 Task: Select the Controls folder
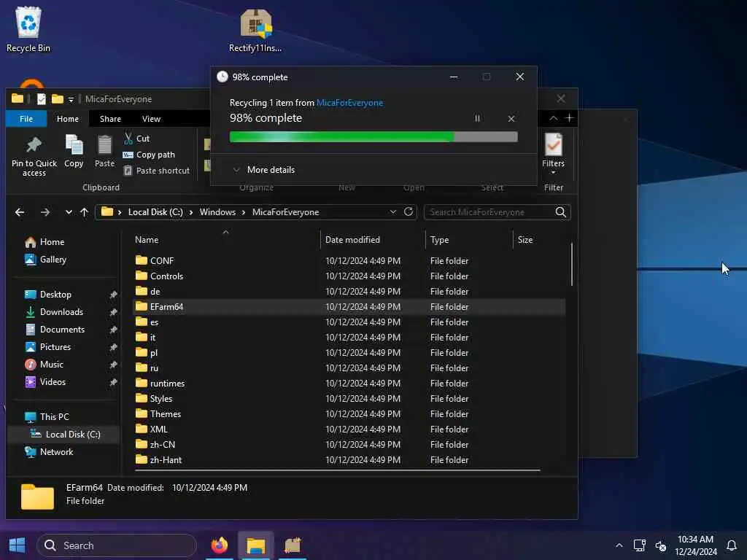(349, 276)
